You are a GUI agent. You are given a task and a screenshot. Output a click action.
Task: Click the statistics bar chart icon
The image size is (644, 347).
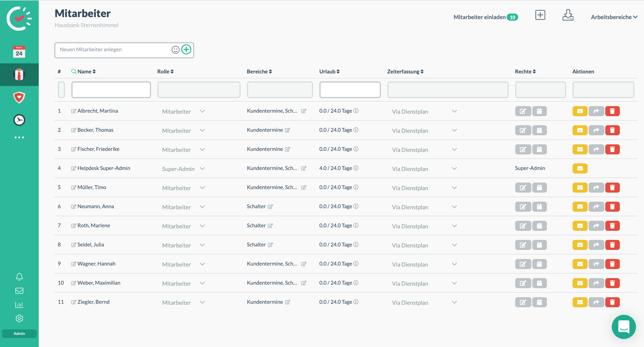click(19, 305)
